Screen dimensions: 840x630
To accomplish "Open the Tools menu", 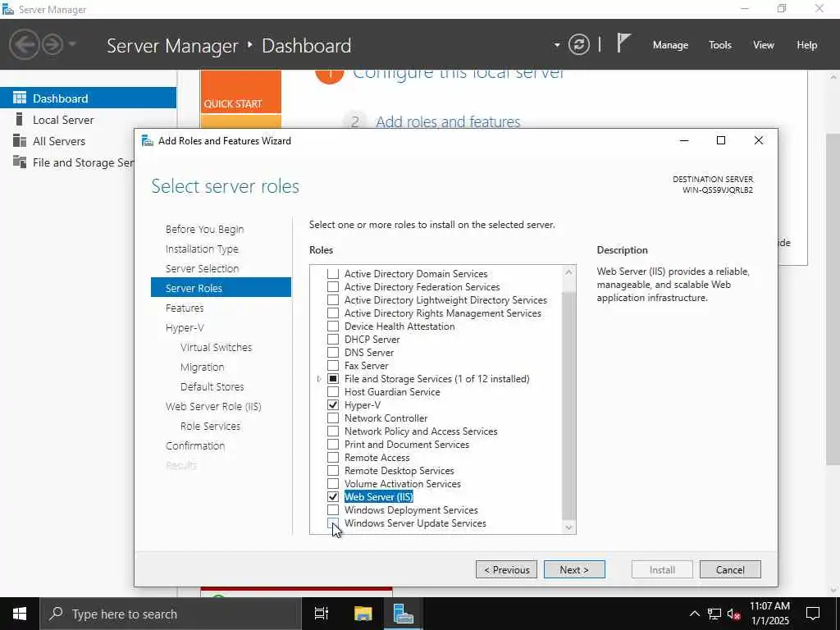I will tap(720, 45).
